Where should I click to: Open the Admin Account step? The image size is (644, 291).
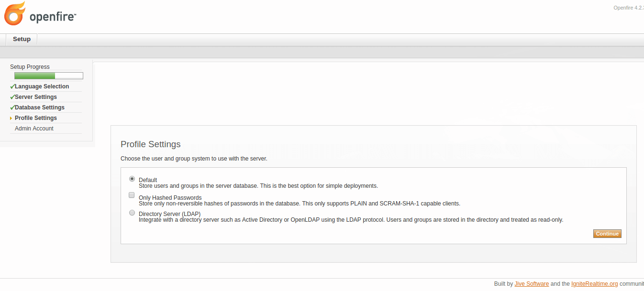point(34,129)
